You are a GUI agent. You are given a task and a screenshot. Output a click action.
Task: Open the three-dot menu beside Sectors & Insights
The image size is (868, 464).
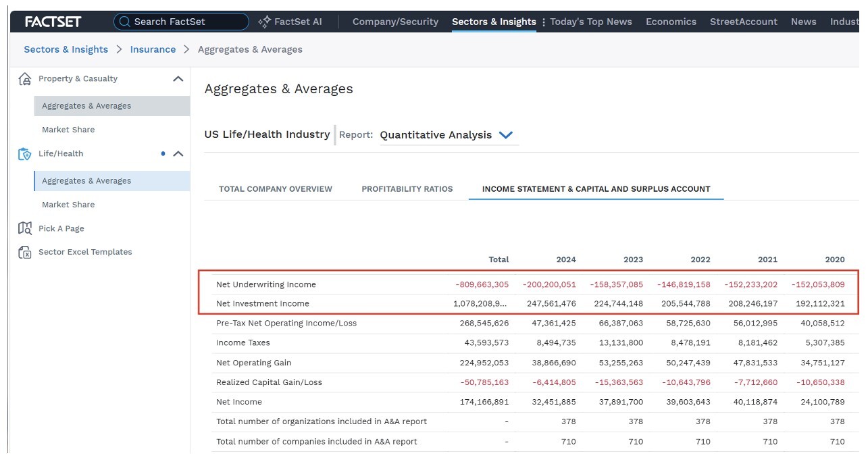(x=544, y=22)
